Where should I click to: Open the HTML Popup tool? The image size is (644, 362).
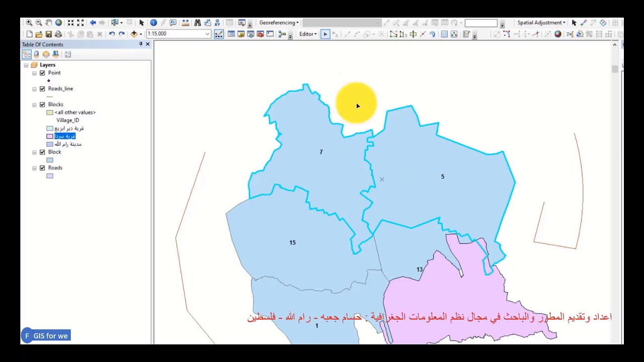coord(173,23)
